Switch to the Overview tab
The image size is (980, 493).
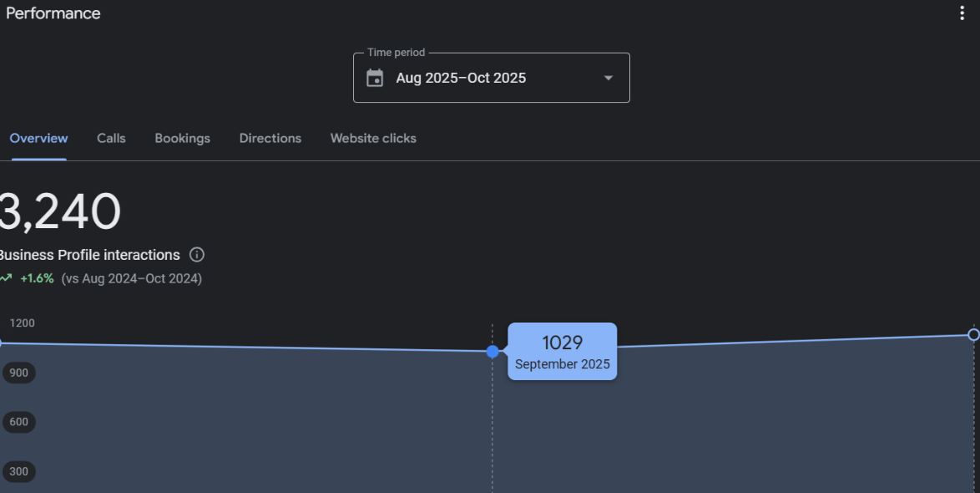(38, 139)
